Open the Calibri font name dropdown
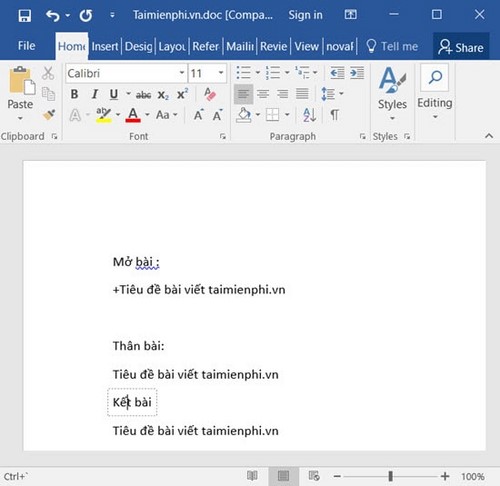Screen dimensions: 500x486 click(182, 73)
